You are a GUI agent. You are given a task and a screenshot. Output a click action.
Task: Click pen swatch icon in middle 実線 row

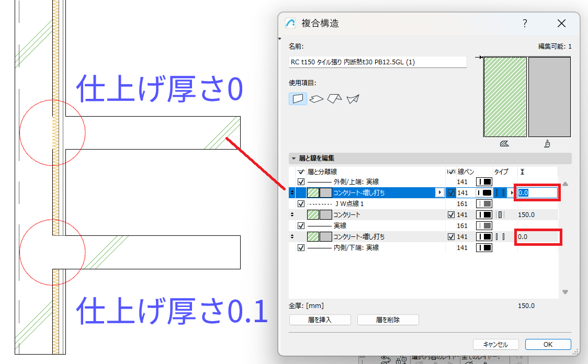(x=484, y=226)
